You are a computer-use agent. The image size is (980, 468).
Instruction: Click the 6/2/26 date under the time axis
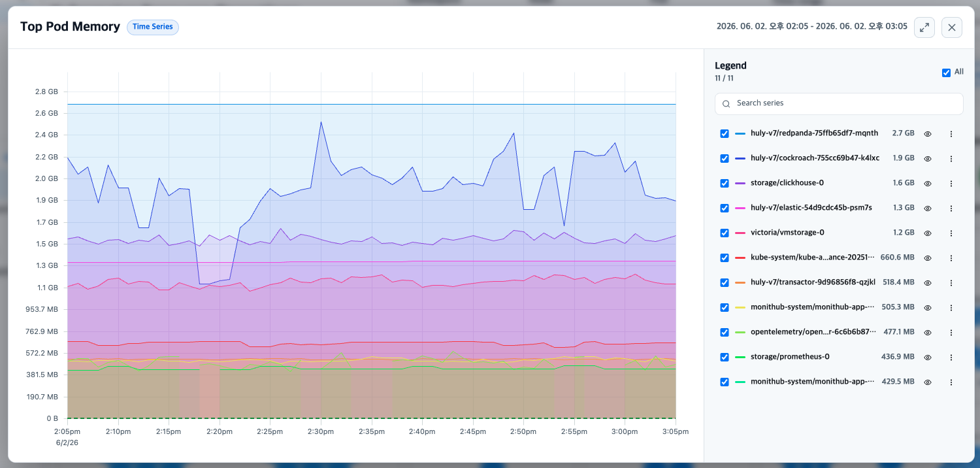(66, 443)
